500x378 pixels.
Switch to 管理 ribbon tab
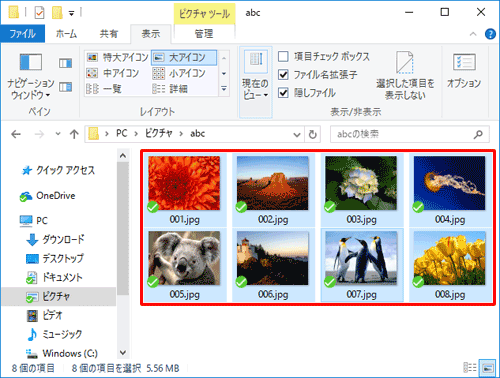(x=204, y=34)
